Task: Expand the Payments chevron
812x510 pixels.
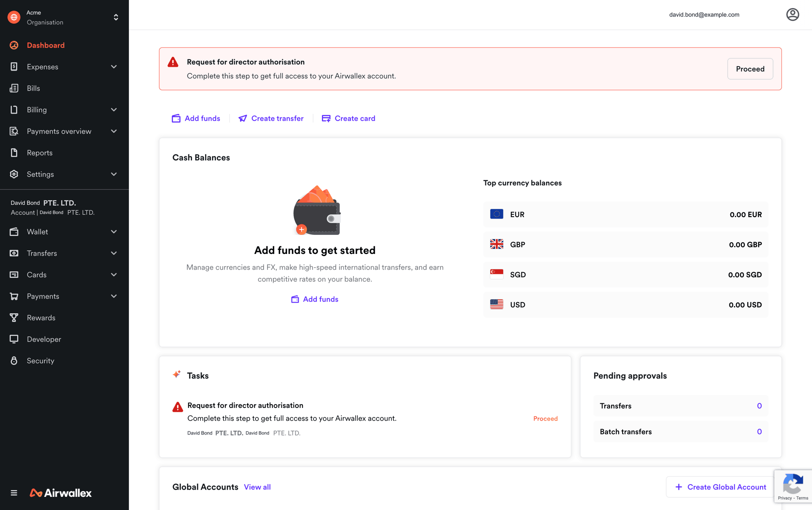Action: (114, 296)
